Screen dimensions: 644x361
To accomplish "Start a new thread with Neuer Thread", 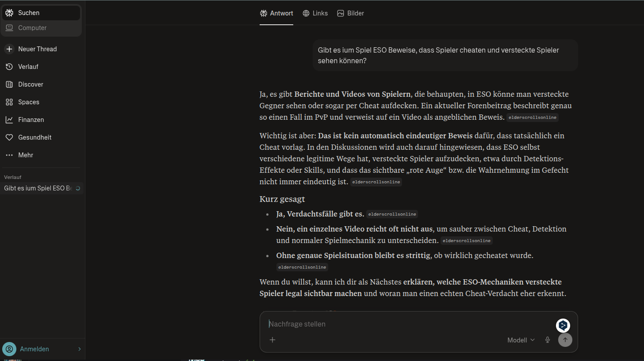I will click(x=41, y=49).
